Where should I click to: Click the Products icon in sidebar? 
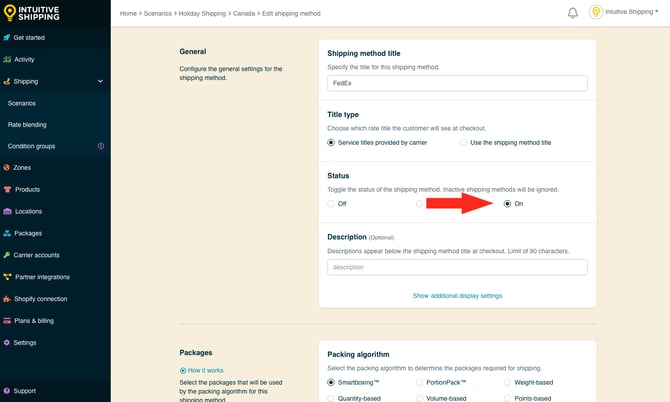click(x=7, y=190)
